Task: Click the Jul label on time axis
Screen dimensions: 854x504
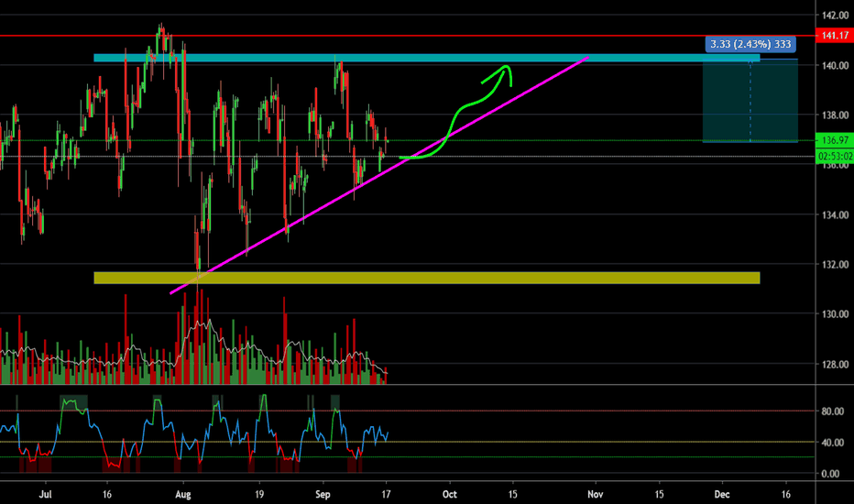Action: (46, 494)
